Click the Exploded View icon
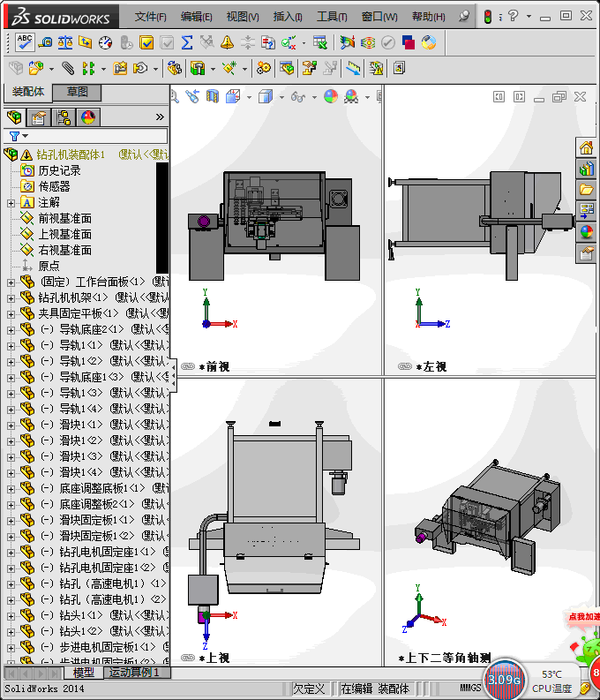600x700 pixels. [309, 68]
